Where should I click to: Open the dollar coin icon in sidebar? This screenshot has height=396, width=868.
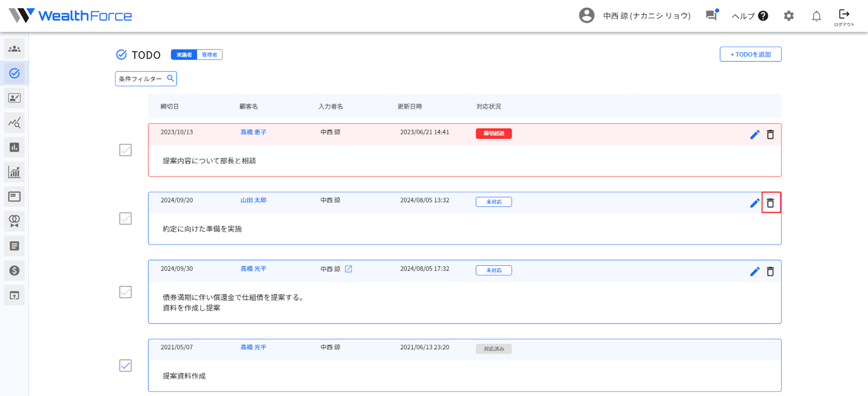coord(15,271)
